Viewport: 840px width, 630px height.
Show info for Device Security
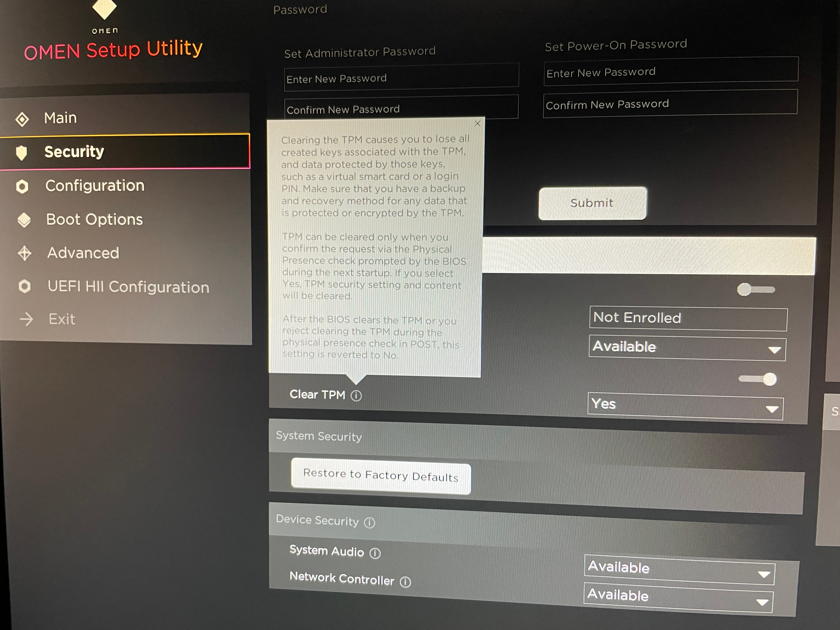pyautogui.click(x=370, y=522)
